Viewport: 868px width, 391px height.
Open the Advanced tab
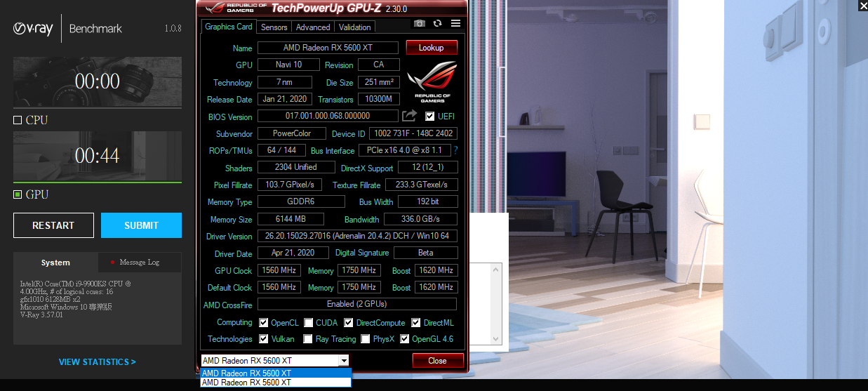[313, 27]
